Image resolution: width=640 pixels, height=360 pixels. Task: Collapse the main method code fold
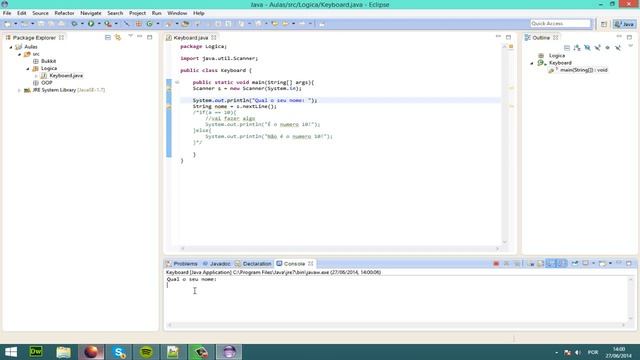(x=177, y=82)
